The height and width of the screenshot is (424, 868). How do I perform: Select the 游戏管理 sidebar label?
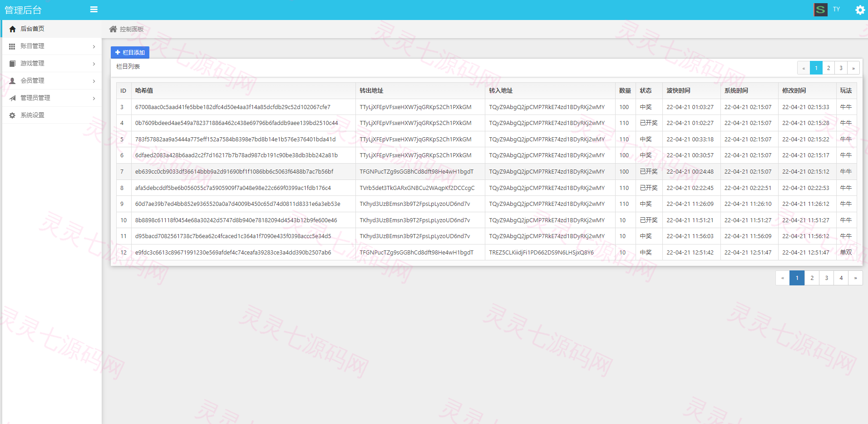pos(32,63)
